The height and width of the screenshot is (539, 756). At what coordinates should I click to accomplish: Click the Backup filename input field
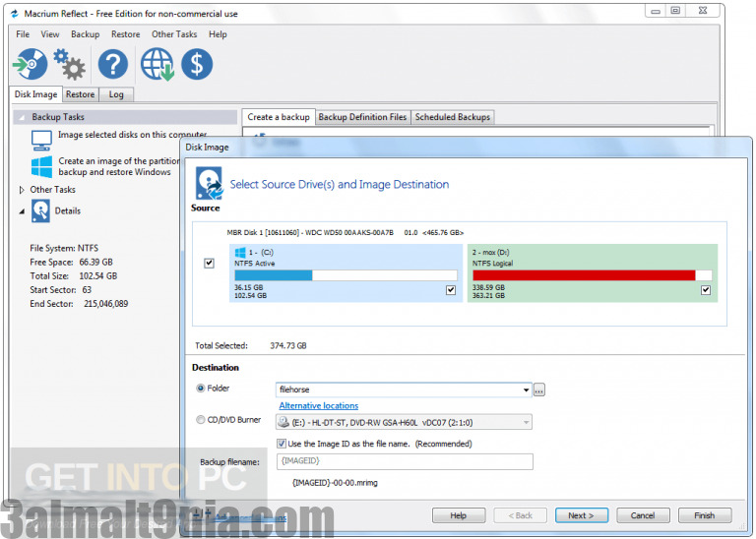[405, 461]
